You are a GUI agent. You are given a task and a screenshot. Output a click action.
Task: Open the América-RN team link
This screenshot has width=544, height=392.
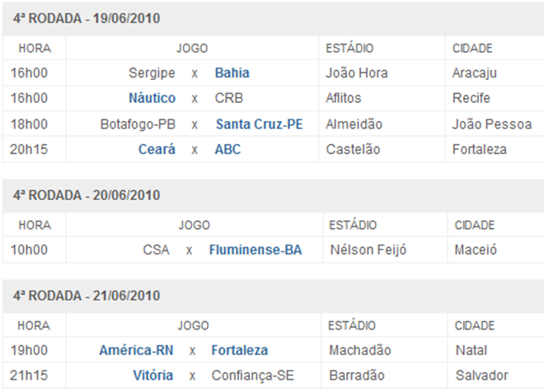click(136, 350)
